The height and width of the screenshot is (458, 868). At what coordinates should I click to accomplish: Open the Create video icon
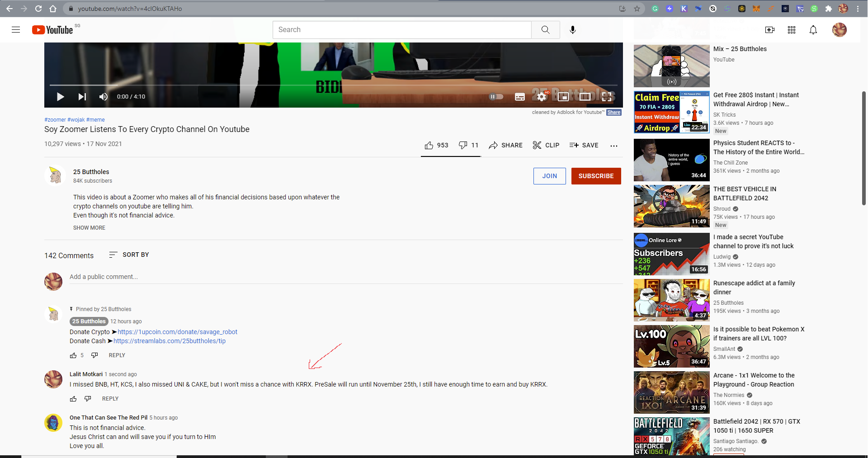click(x=770, y=30)
